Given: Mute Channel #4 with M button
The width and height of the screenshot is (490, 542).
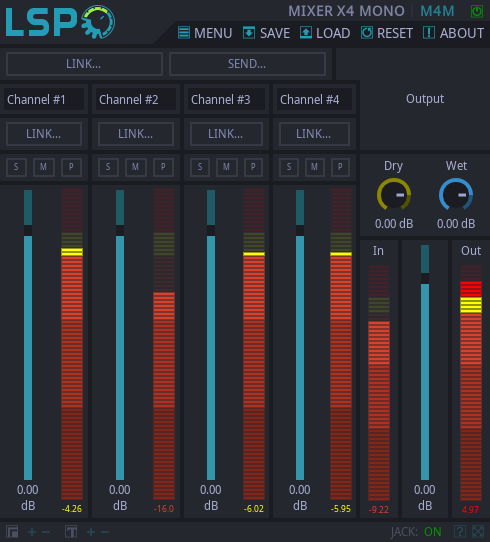Looking at the screenshot, I should [314, 167].
